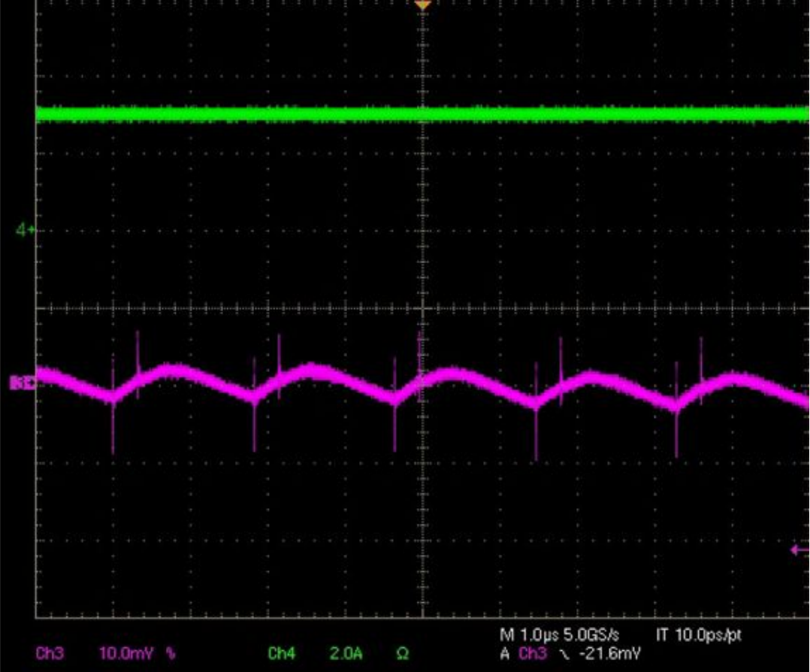Image resolution: width=810 pixels, height=672 pixels.
Task: Click the Ch3 bandwidth limit symbol
Action: [171, 654]
